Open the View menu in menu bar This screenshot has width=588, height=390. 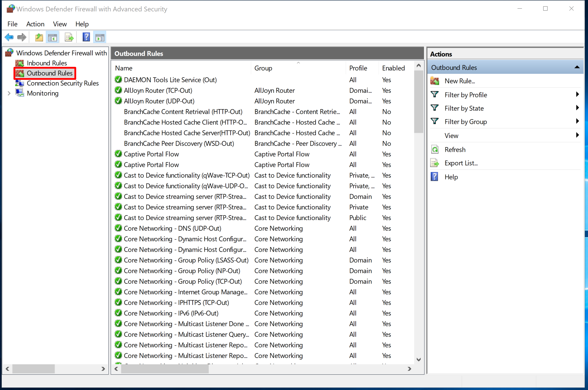click(60, 24)
